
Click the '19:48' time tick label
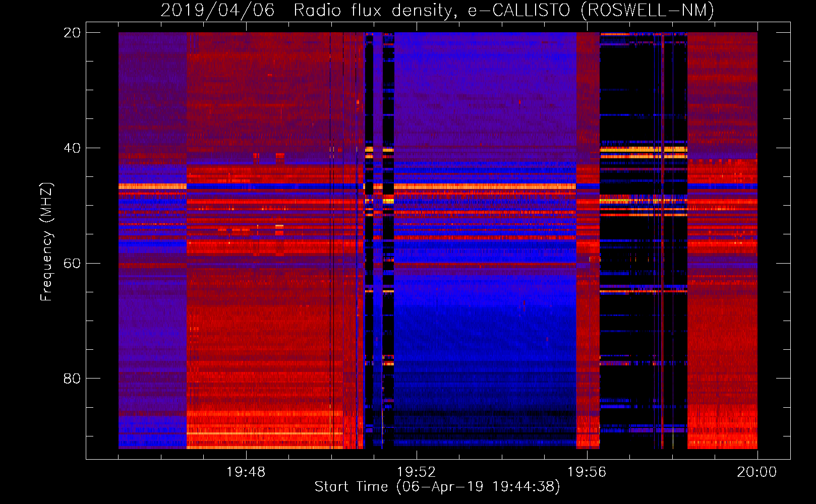point(246,472)
